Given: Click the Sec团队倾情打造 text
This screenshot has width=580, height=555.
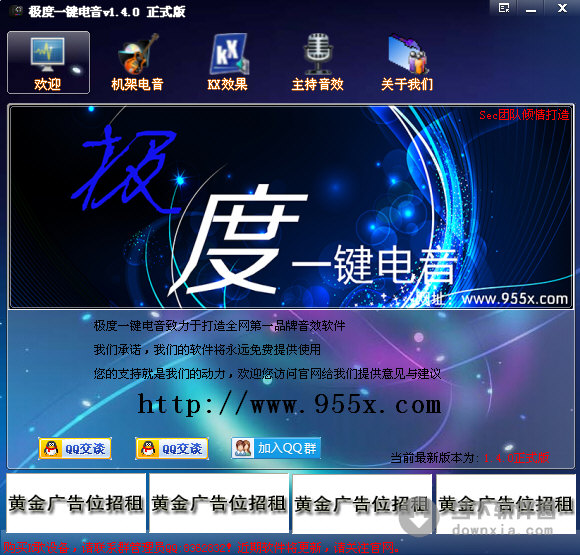Looking at the screenshot, I should coord(524,115).
